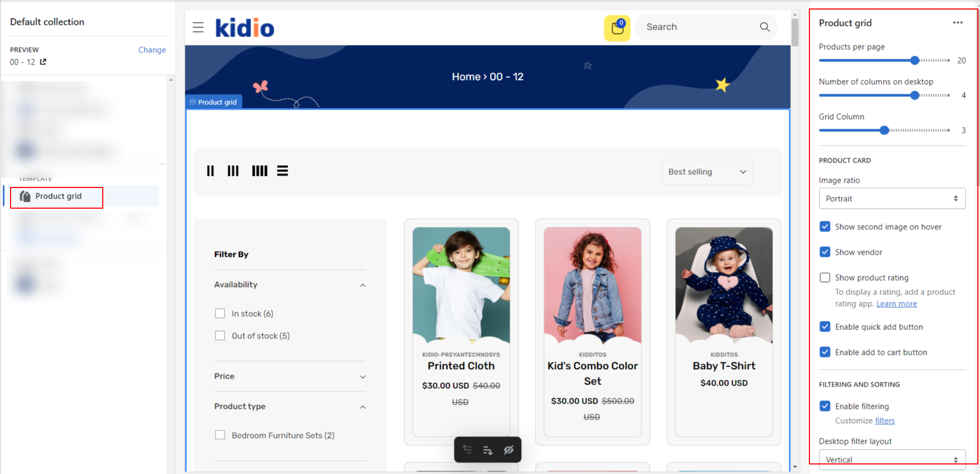Click Change preview link
The height and width of the screenshot is (474, 980).
point(152,50)
